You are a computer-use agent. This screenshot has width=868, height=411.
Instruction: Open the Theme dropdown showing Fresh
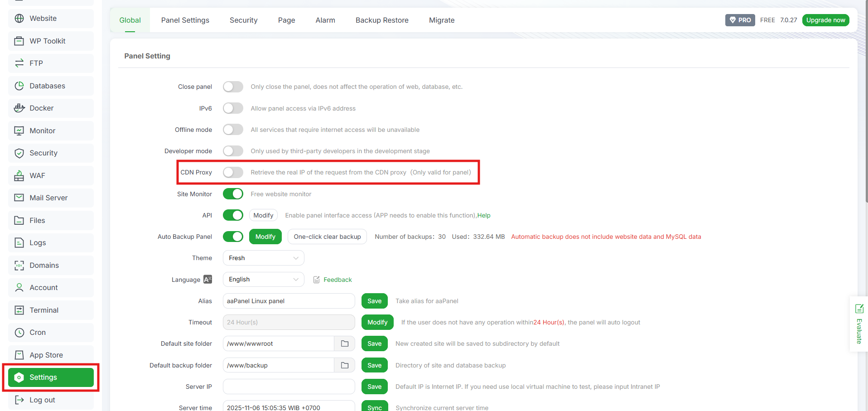click(x=263, y=258)
